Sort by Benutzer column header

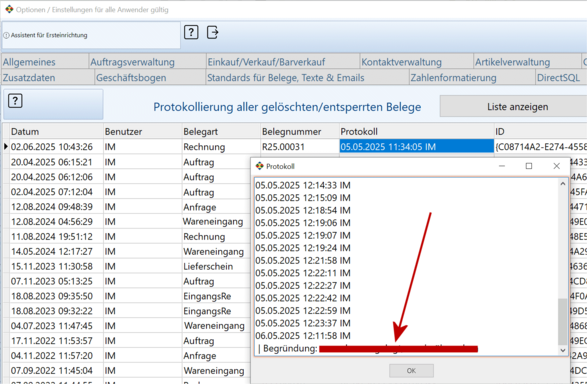[x=143, y=131]
